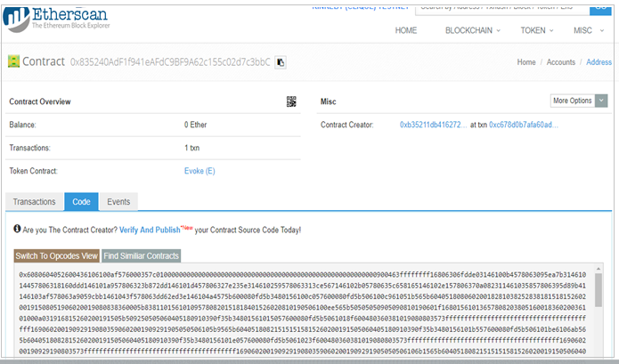Click the info icon before Are you The Contract Creator
Image resolution: width=619 pixels, height=364 pixels.
coord(17,229)
